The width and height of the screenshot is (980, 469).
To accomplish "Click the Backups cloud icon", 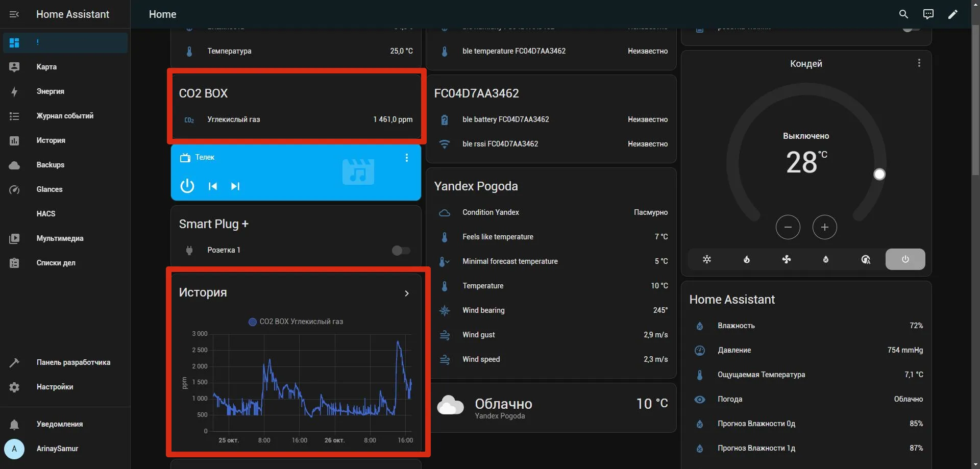I will [14, 165].
